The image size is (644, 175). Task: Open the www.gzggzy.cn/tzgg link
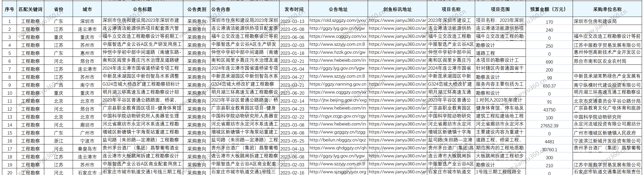338,132
